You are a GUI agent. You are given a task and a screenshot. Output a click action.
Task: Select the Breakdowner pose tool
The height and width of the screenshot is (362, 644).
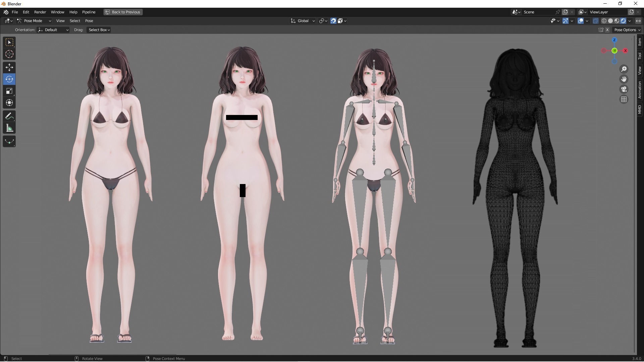9,141
